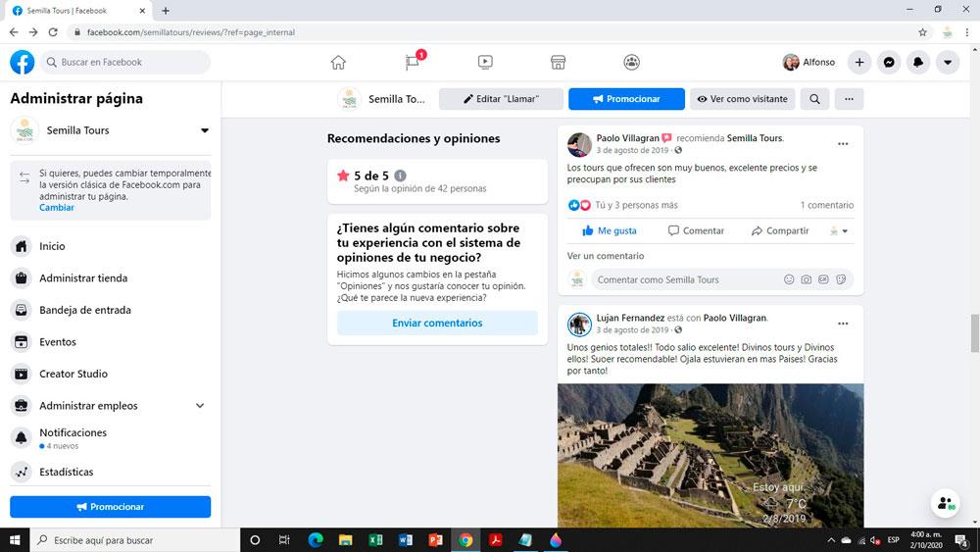Open Bandeja de entrada

pyautogui.click(x=111, y=310)
